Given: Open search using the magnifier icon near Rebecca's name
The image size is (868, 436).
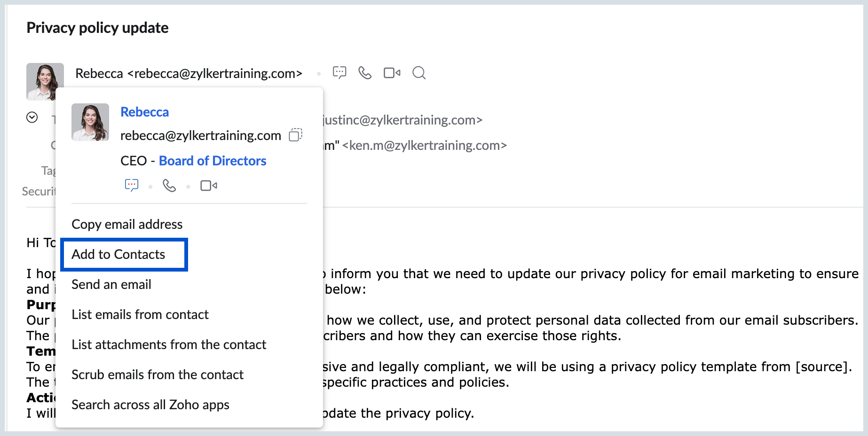Looking at the screenshot, I should (x=418, y=73).
